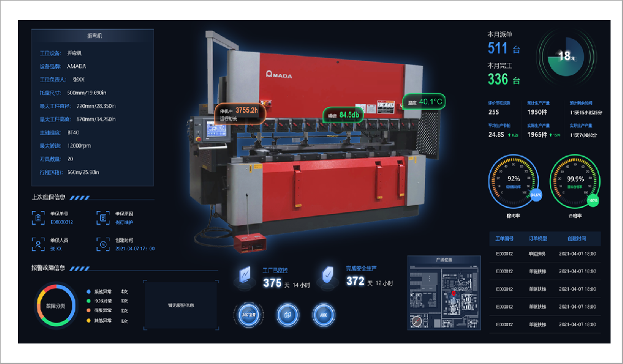Image resolution: width=623 pixels, height=364 pixels.
Task: Click the 系统异常 4次 legend entry
Action: point(107,291)
